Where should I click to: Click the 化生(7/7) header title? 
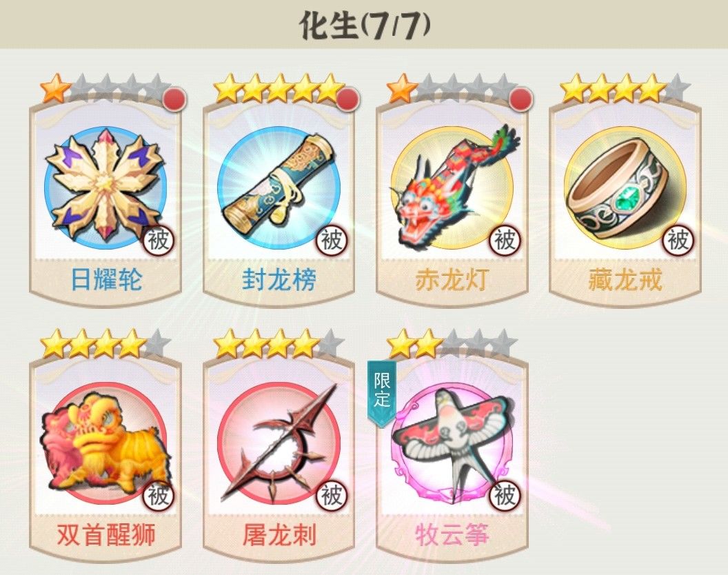point(365,24)
